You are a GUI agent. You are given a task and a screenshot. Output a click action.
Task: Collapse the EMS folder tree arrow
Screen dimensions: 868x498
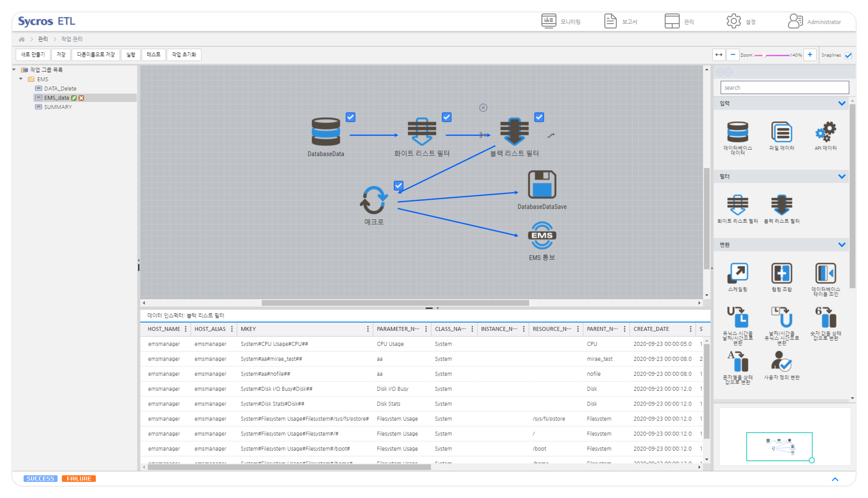pyautogui.click(x=21, y=79)
